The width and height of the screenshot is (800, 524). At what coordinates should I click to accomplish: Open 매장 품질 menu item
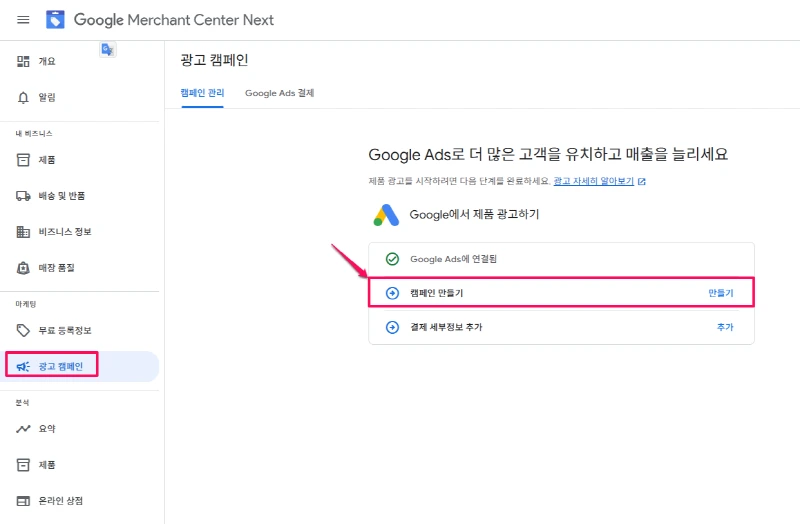(57, 268)
